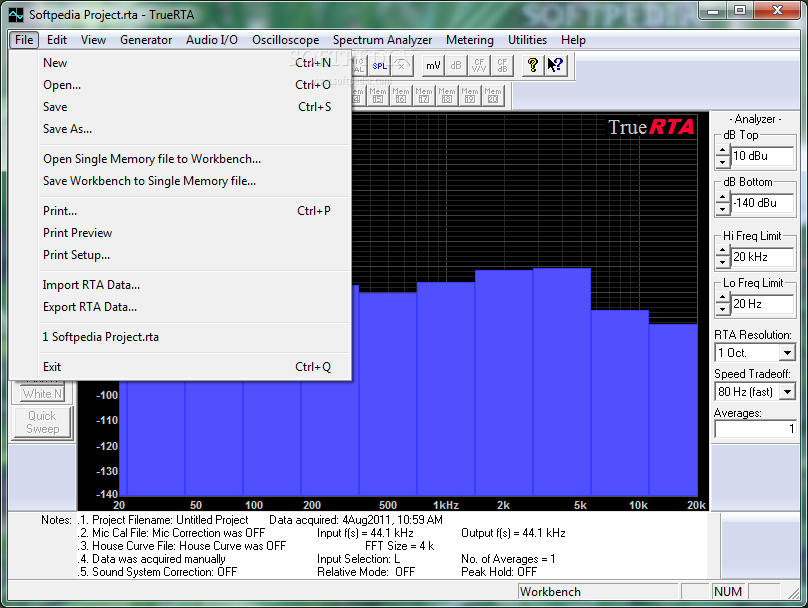Expand the RTA Resolution dropdown

click(787, 353)
